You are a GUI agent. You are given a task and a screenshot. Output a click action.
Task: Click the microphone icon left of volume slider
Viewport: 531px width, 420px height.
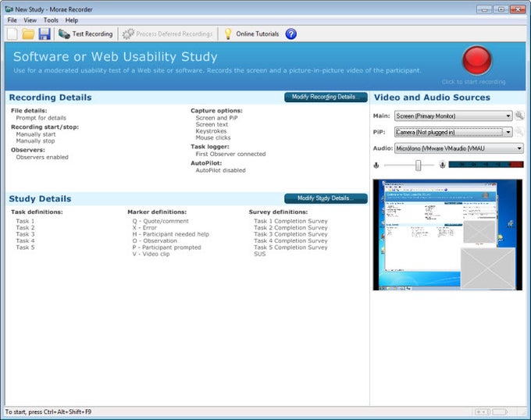376,166
